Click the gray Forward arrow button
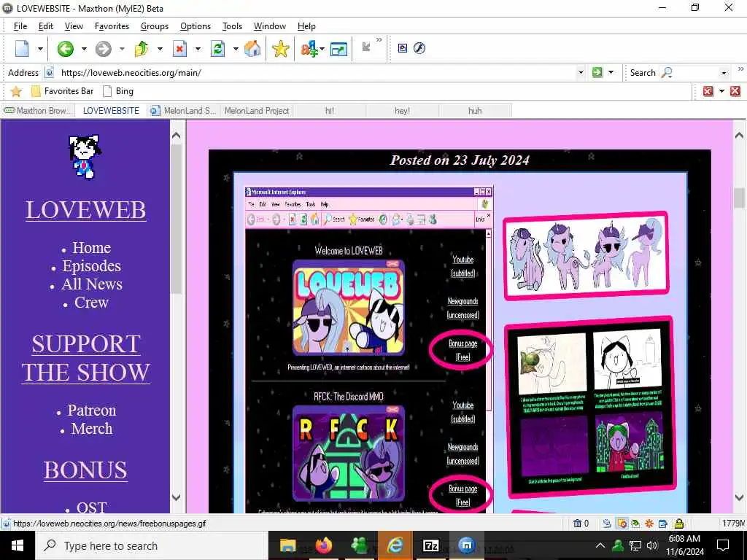 point(103,49)
